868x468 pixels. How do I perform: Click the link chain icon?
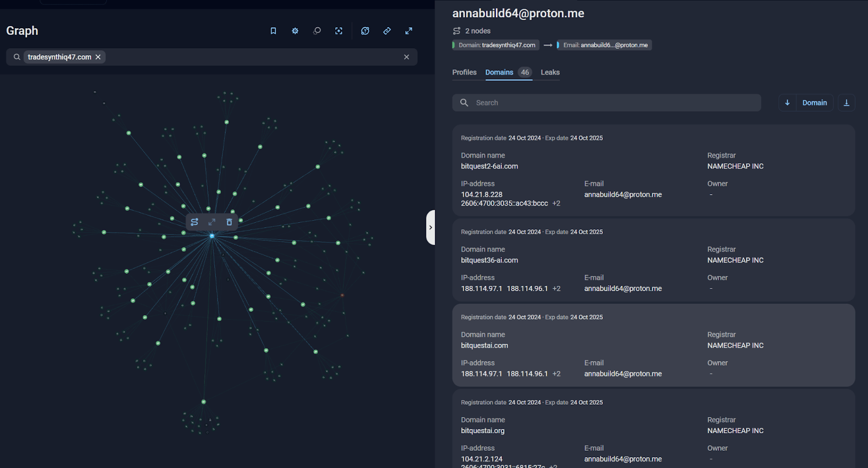pos(387,31)
